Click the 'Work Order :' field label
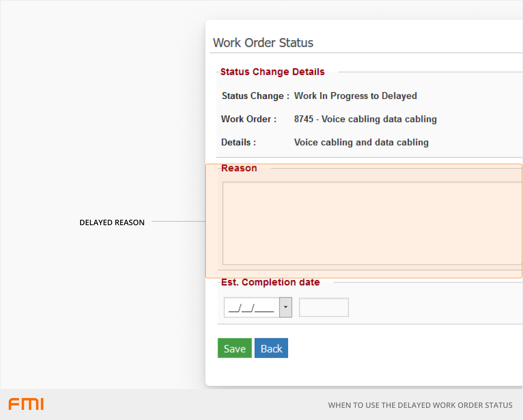Image resolution: width=523 pixels, height=420 pixels. (x=249, y=119)
